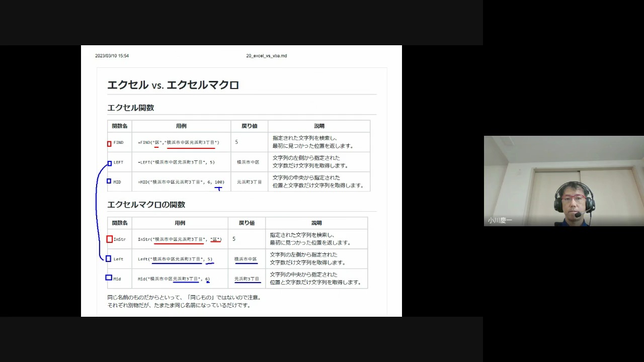Click underlined 横浜市中区 return value in macro table

coord(246,259)
